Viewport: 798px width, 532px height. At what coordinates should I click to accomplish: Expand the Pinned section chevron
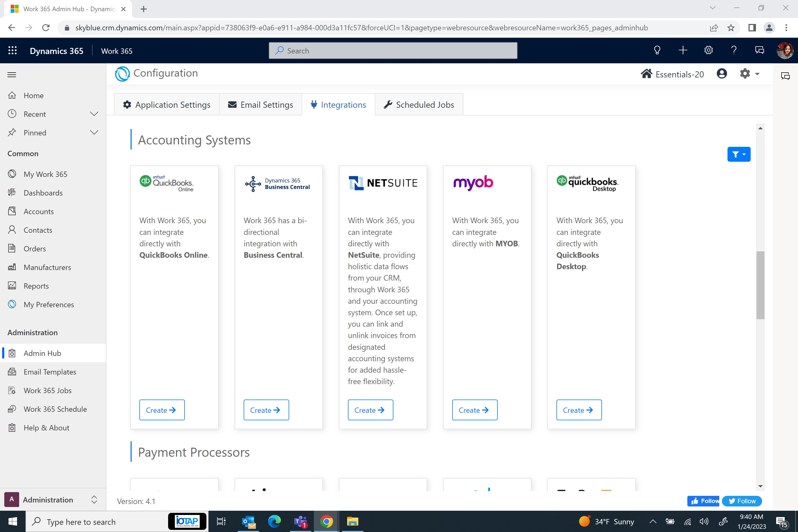pyautogui.click(x=94, y=132)
